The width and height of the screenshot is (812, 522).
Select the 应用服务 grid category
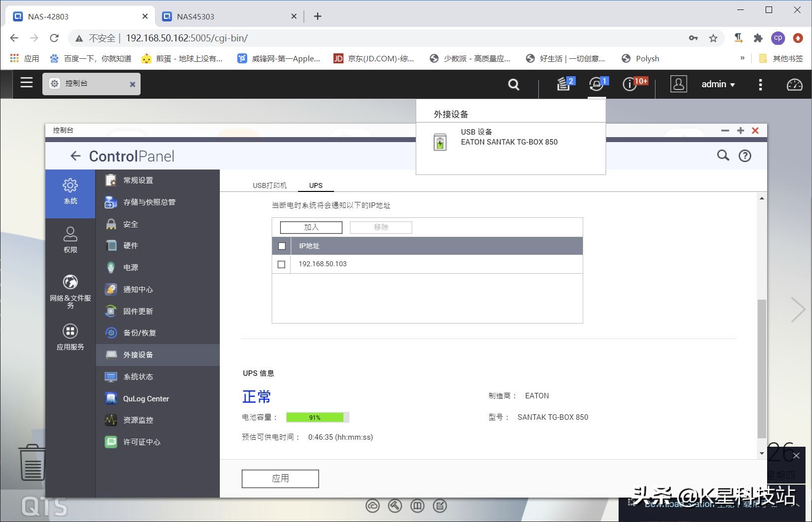click(x=70, y=338)
